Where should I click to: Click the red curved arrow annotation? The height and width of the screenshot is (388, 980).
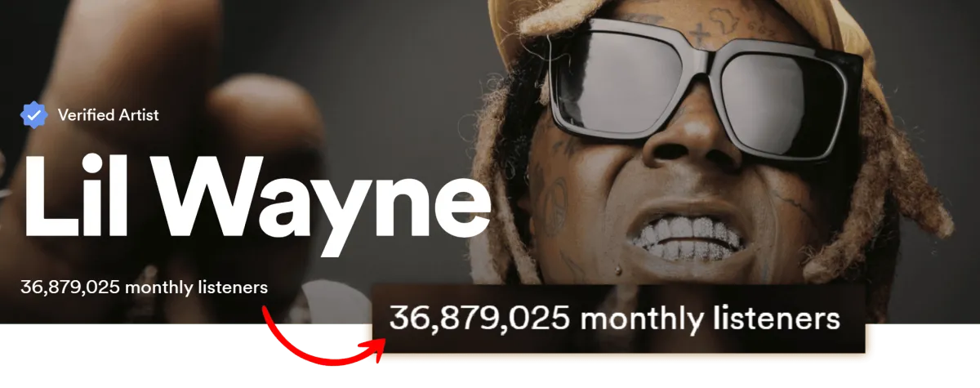click(322, 336)
